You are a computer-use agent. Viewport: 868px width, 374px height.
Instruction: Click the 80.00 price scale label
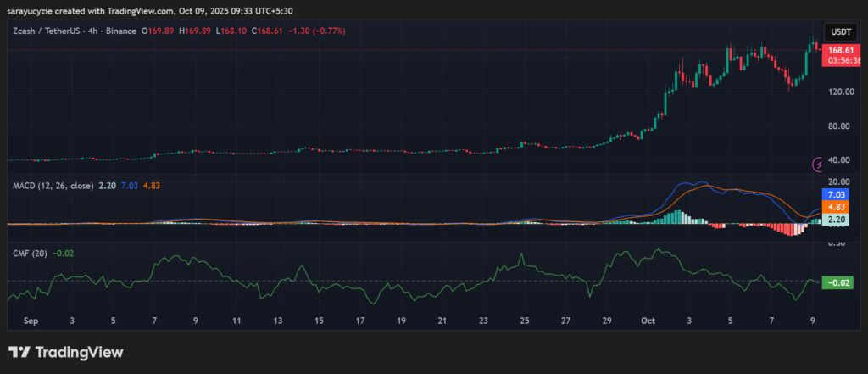(x=841, y=126)
